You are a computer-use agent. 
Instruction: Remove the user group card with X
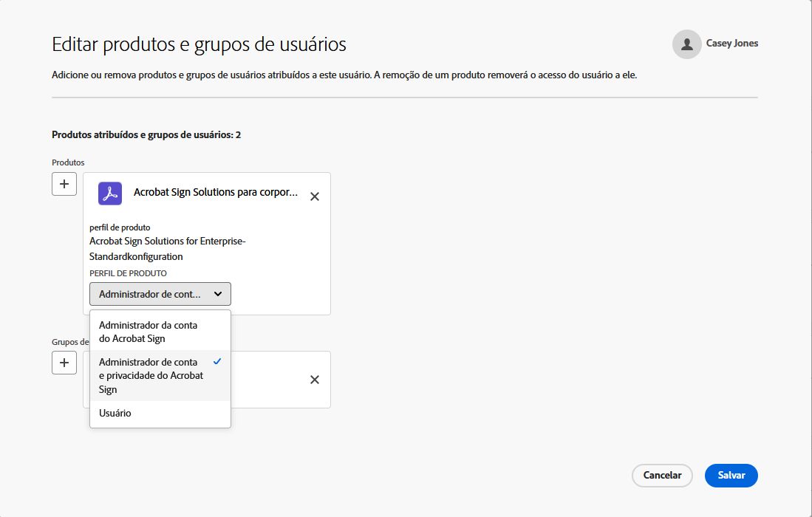point(315,380)
